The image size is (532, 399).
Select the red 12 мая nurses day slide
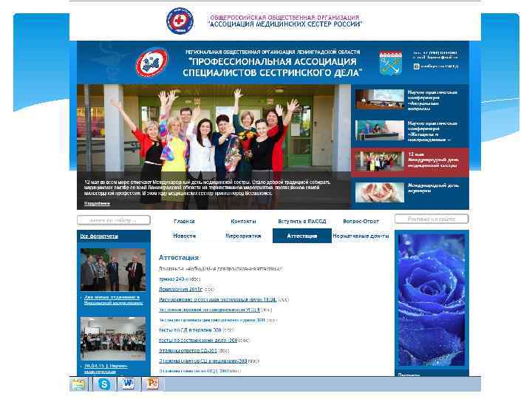tap(410, 162)
